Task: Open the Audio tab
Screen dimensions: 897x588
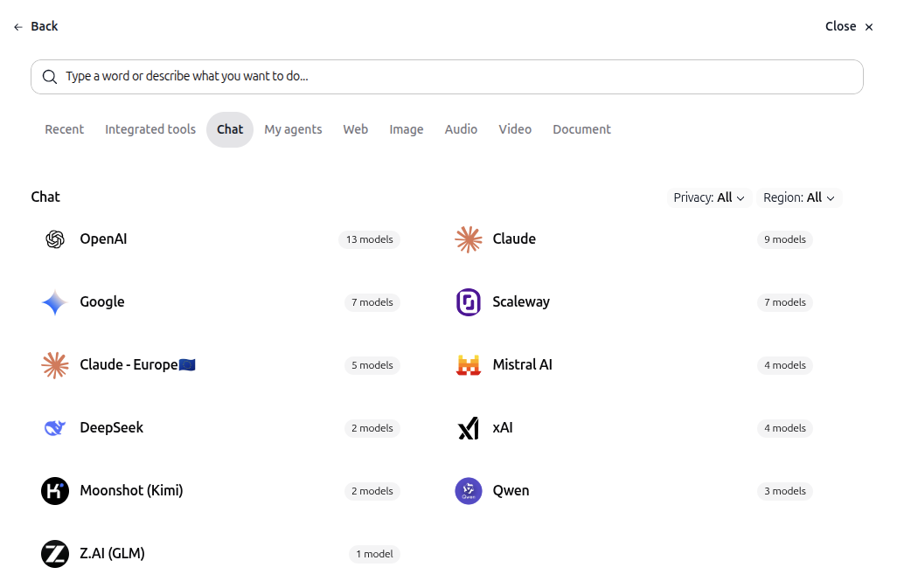Action: (461, 129)
